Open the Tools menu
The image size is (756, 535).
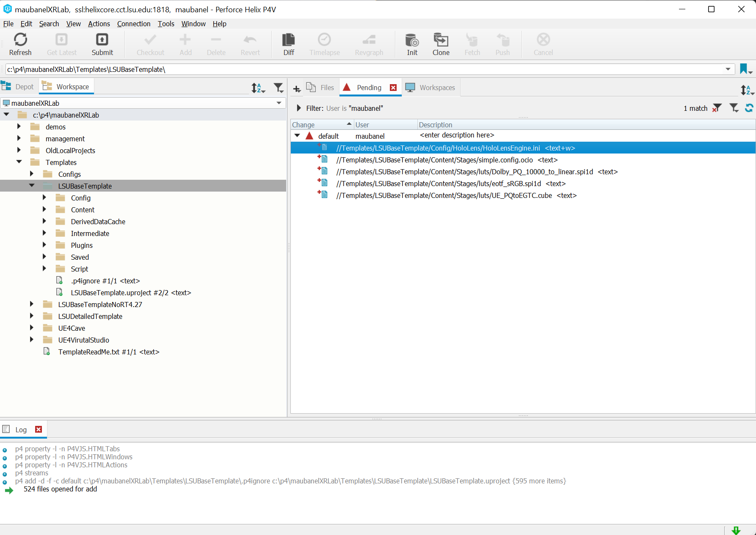click(x=166, y=24)
